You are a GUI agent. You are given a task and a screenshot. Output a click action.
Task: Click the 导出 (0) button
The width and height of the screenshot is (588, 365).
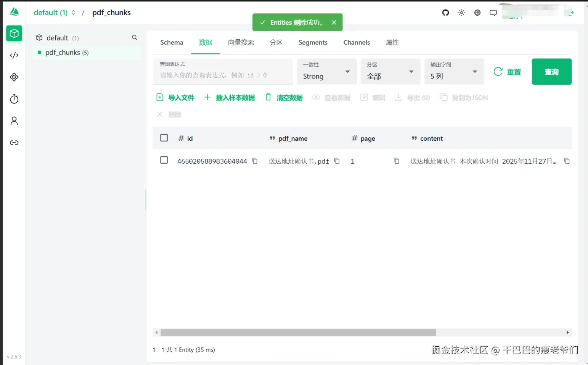(x=412, y=98)
